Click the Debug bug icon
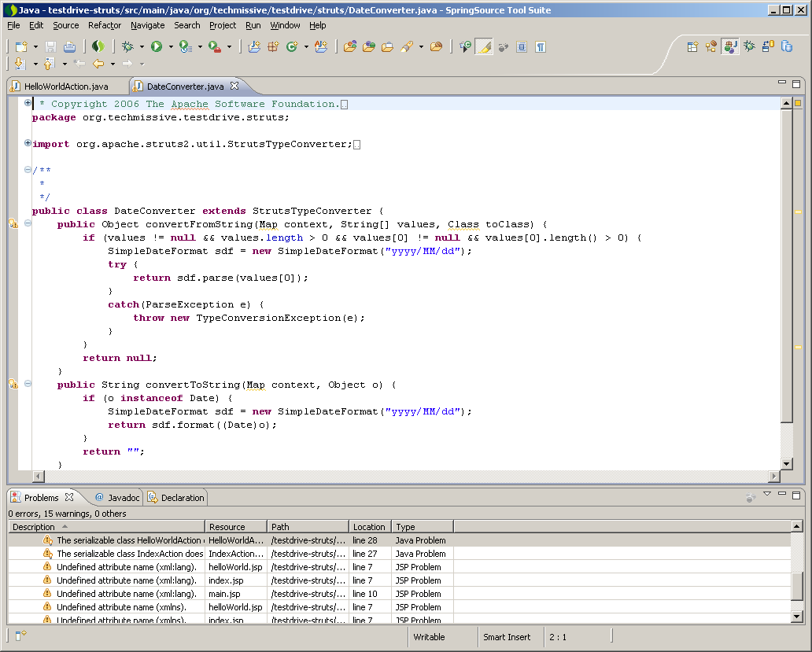Viewport: 812px width, 652px height. click(x=127, y=47)
